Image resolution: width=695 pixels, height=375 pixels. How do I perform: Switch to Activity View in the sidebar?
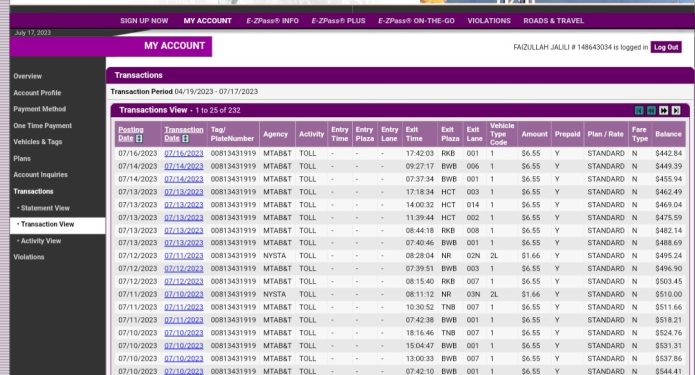(x=41, y=241)
